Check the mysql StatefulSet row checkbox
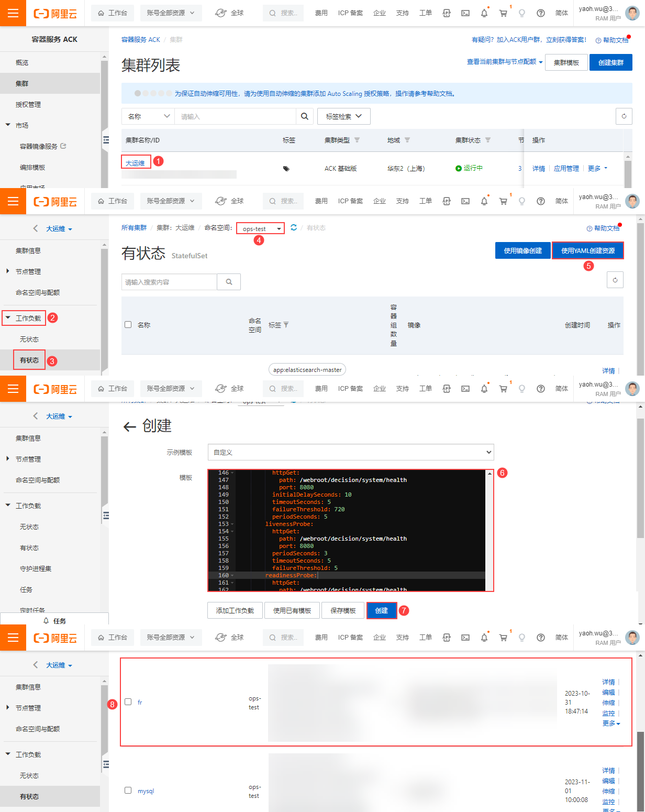 tap(128, 791)
